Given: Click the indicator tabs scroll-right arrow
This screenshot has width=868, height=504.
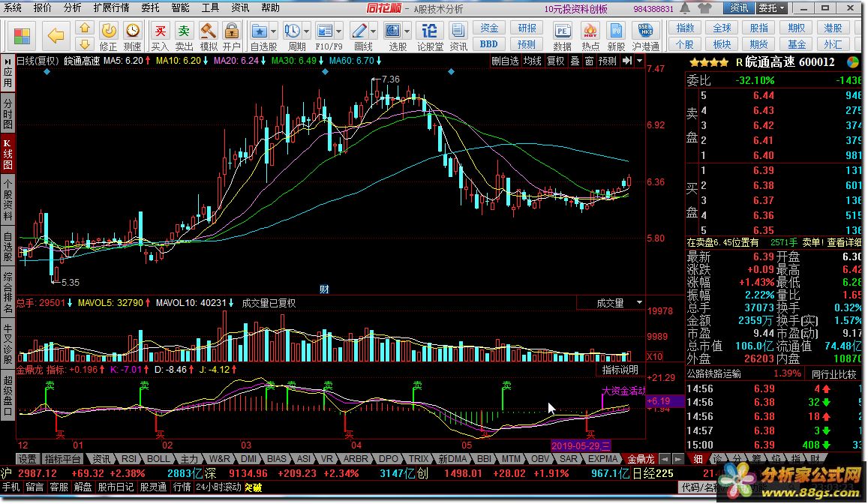Looking at the screenshot, I should click(677, 459).
